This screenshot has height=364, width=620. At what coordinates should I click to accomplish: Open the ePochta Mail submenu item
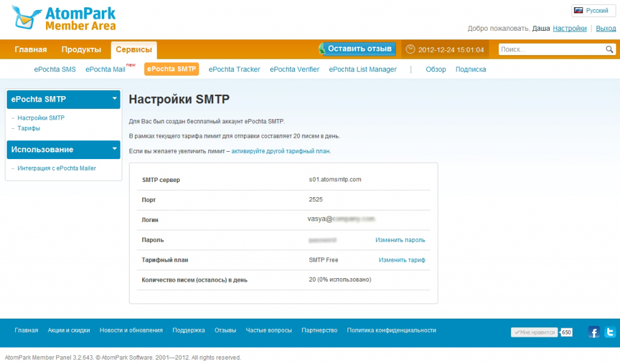[105, 70]
